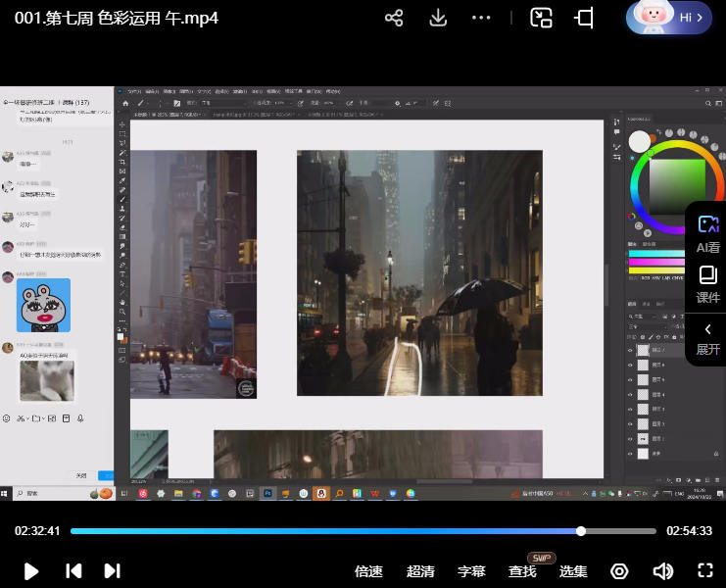Viewport: 726px width, 588px height.
Task: Go back to the previous video
Action: [x=73, y=571]
